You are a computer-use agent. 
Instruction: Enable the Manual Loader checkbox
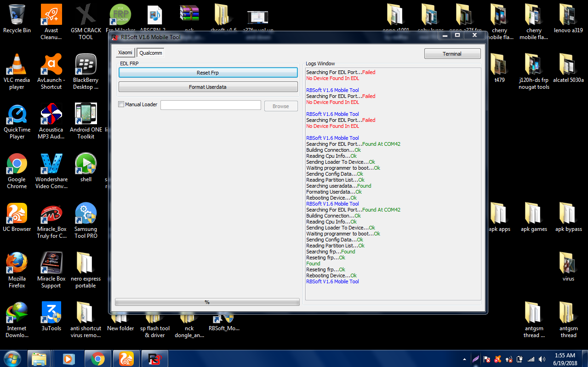click(x=121, y=104)
